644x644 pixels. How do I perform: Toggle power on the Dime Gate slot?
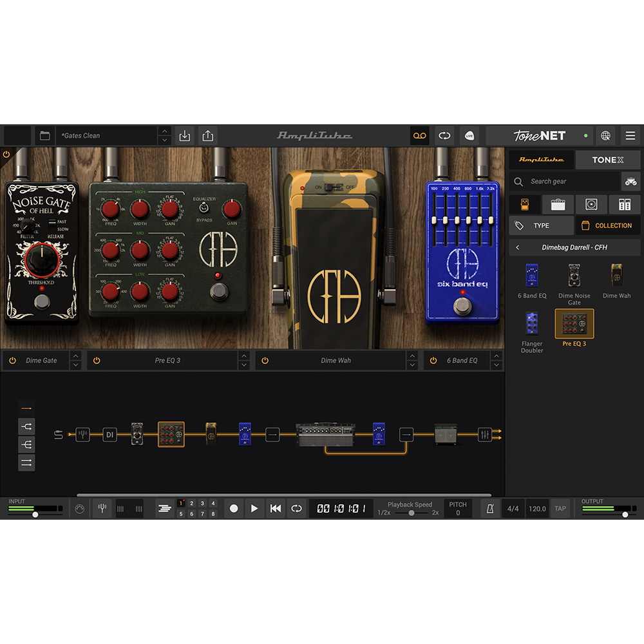pos(11,360)
